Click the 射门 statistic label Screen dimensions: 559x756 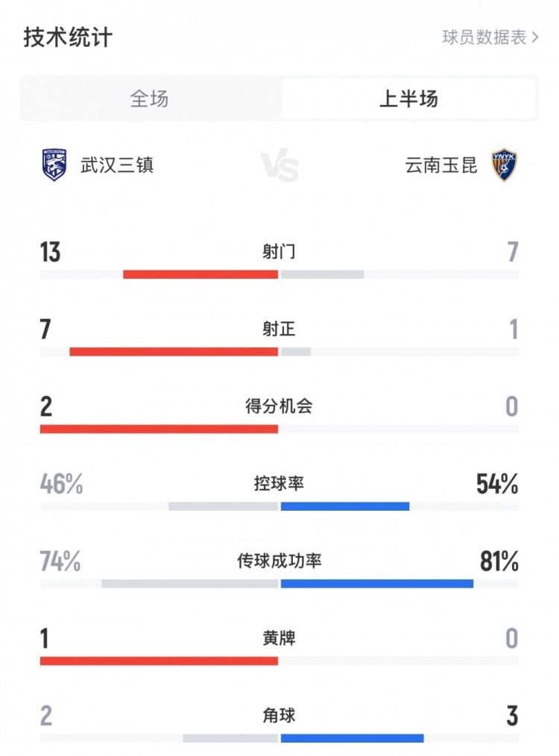279,251
